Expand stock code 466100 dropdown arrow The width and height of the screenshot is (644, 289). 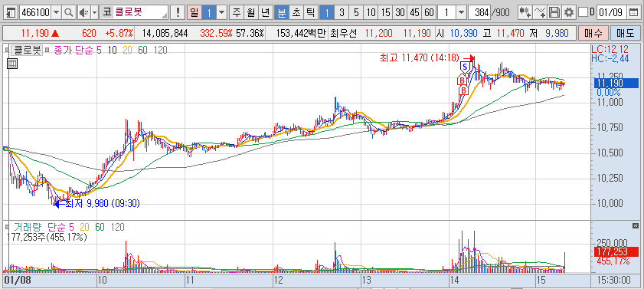pyautogui.click(x=57, y=12)
